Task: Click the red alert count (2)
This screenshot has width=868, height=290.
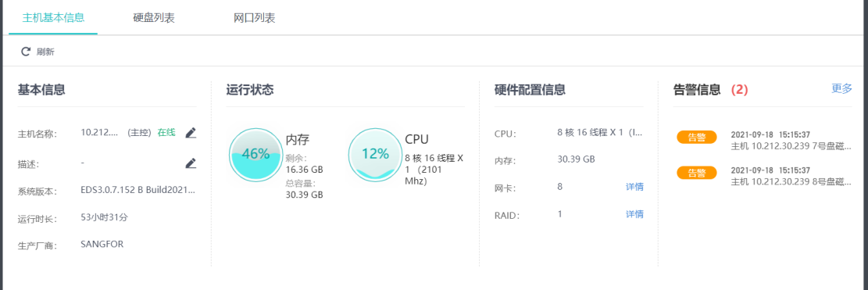Action: pos(739,90)
